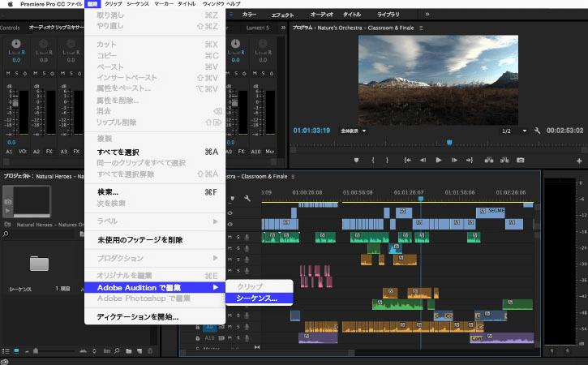Choose すべてを選択 from the edit menu
The height and width of the screenshot is (365, 588).
[x=155, y=152]
